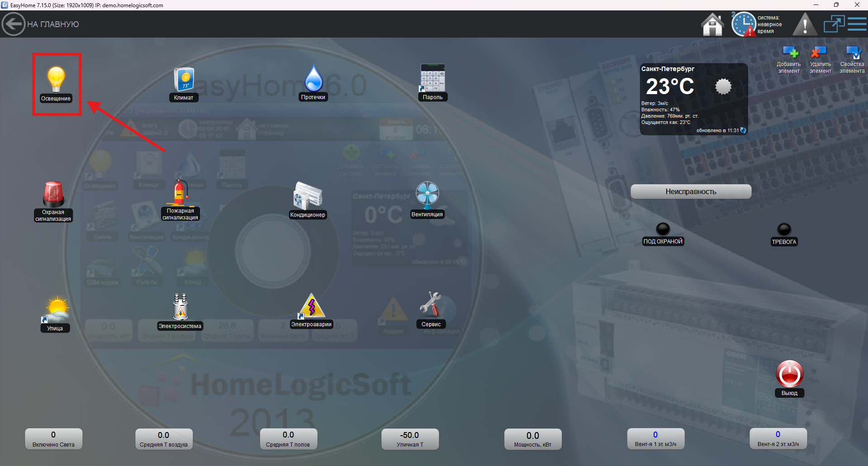Open Охранная сигнализация siren icon
This screenshot has height=466, width=868.
pyautogui.click(x=53, y=195)
